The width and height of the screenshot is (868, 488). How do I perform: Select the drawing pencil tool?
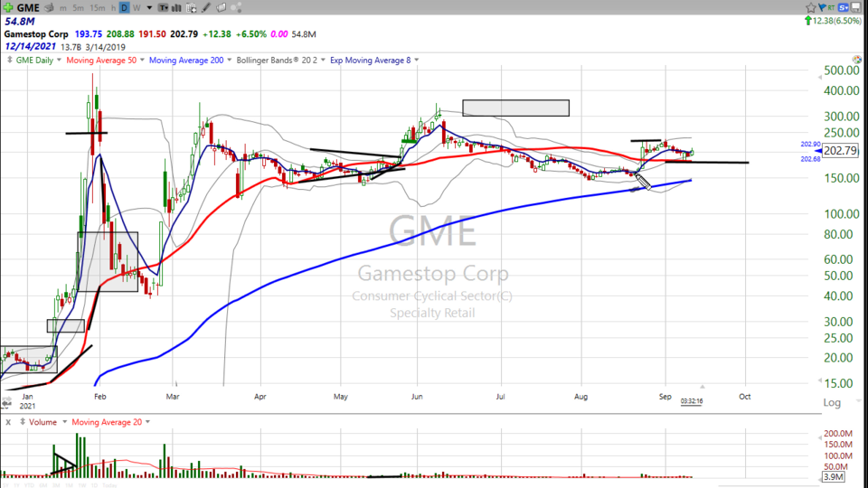click(x=206, y=8)
